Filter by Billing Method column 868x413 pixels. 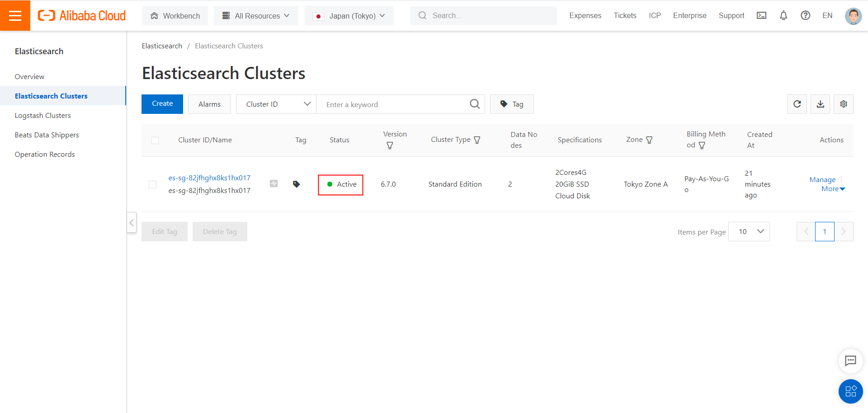(702, 145)
